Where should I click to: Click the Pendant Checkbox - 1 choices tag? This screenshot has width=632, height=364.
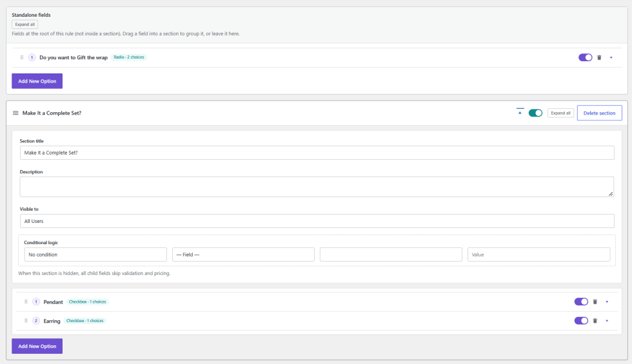click(x=88, y=302)
